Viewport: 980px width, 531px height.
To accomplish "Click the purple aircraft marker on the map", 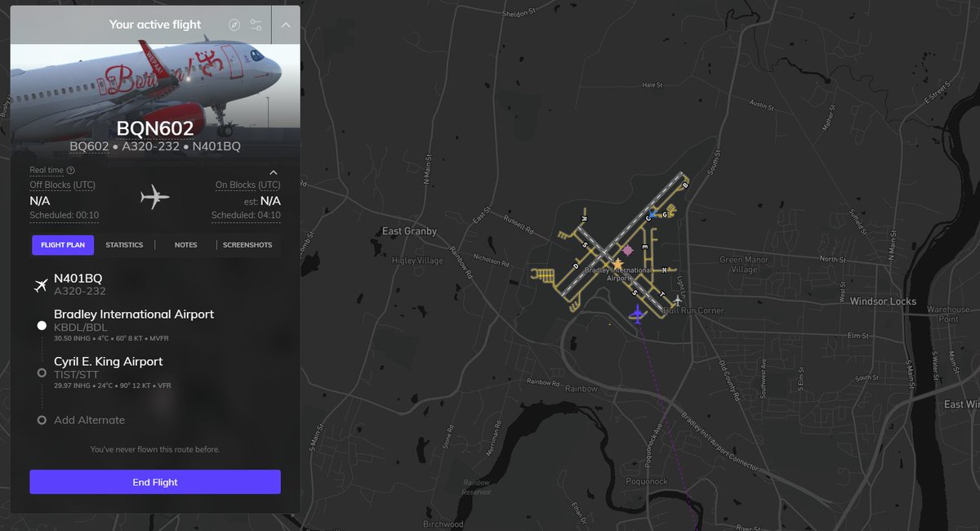I will 637,313.
